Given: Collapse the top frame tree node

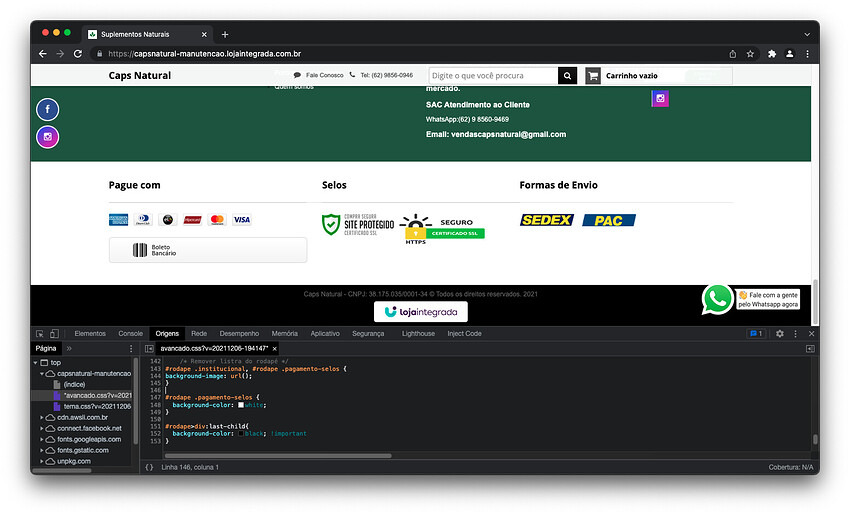Looking at the screenshot, I should 35,363.
